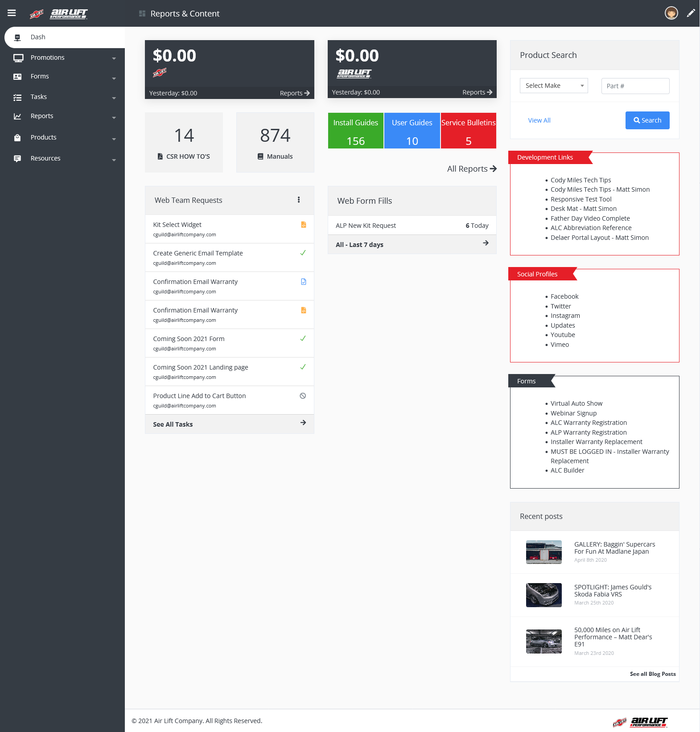Click checkmark for Create Generic Email Template

[x=303, y=253]
